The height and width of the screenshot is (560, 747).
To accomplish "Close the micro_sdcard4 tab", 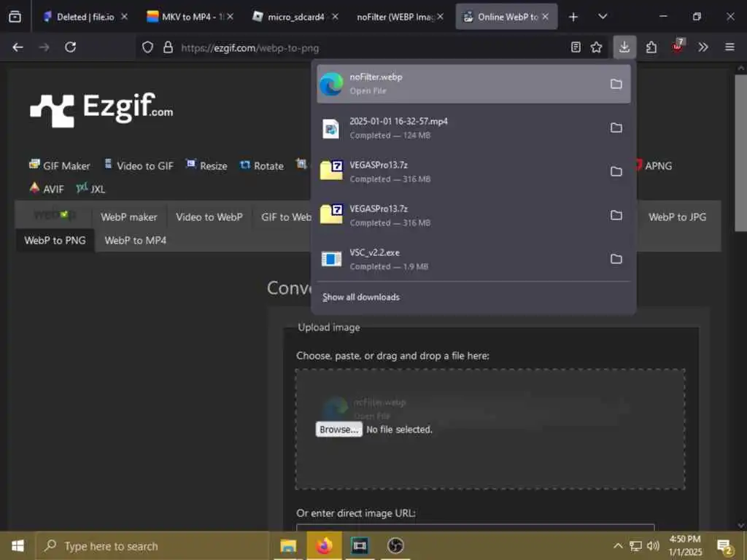I will (336, 17).
